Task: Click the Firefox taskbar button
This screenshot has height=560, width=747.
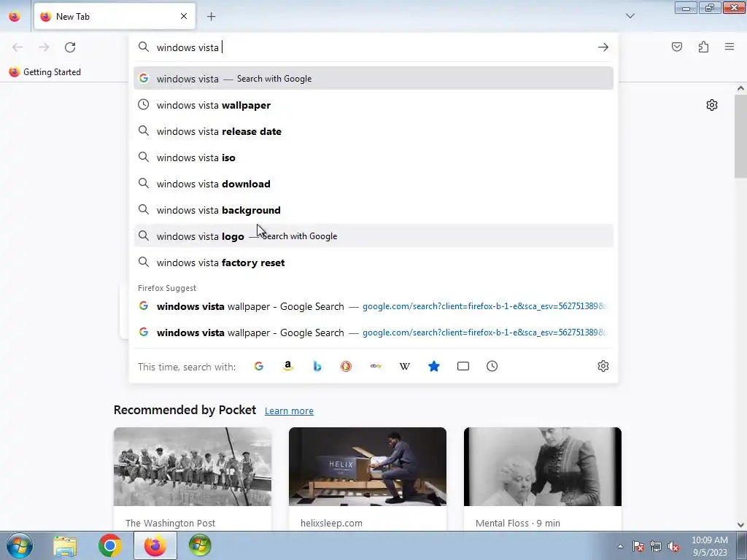Action: pos(155,545)
